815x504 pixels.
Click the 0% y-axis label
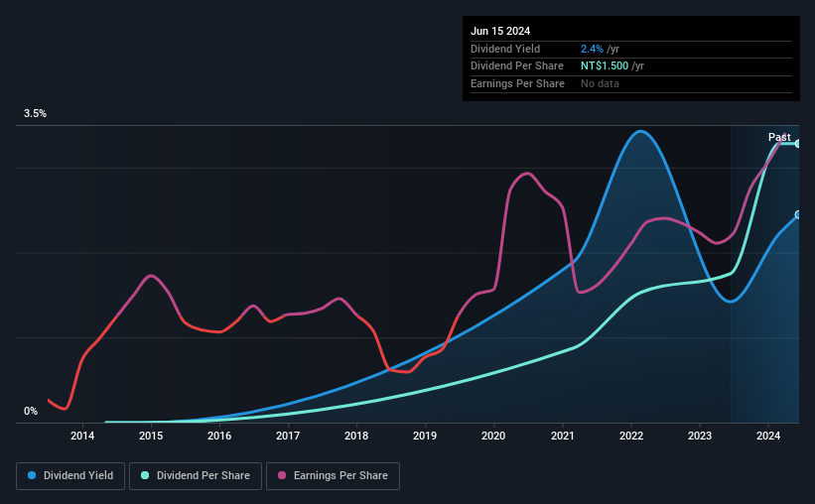click(x=31, y=411)
